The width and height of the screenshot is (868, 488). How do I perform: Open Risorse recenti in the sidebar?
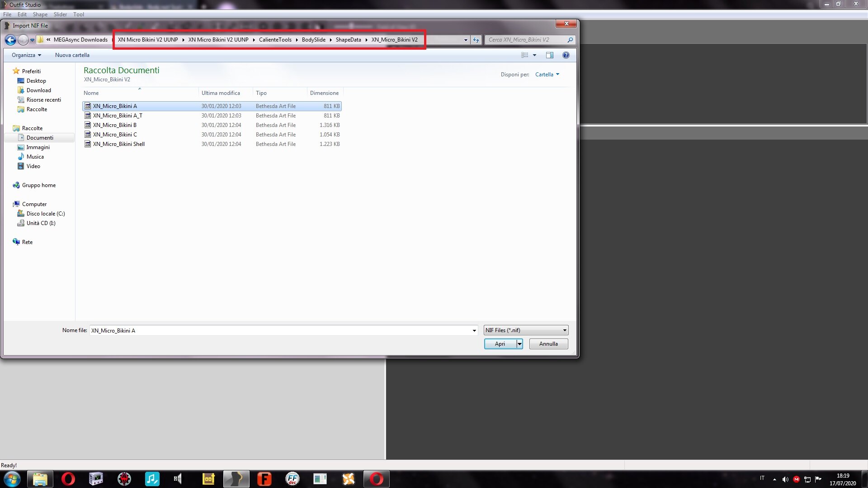pos(39,100)
